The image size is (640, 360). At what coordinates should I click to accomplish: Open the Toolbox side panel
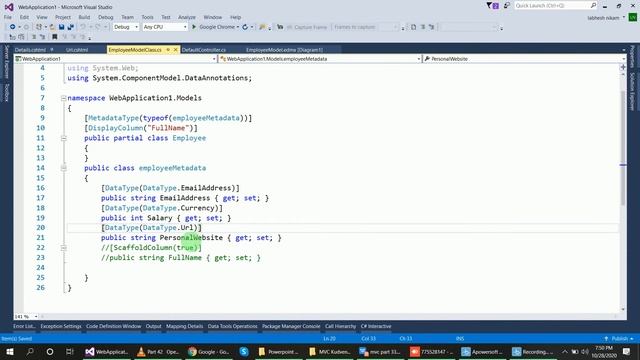[7, 92]
